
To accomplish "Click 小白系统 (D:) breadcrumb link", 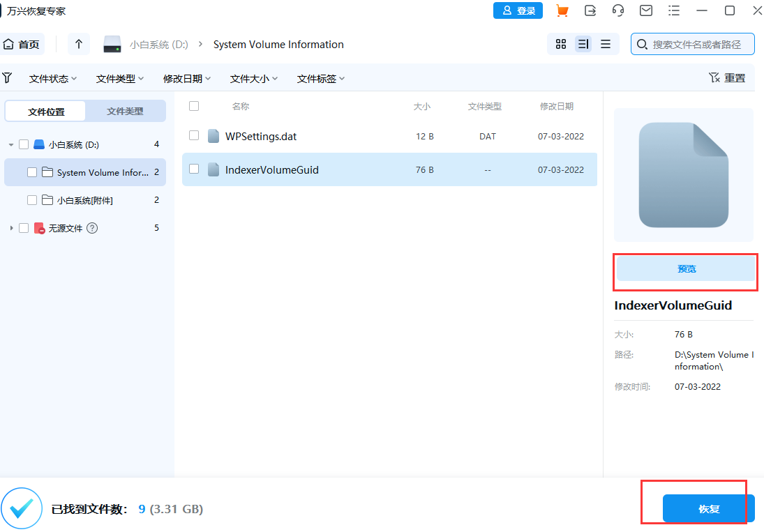I will [x=159, y=45].
